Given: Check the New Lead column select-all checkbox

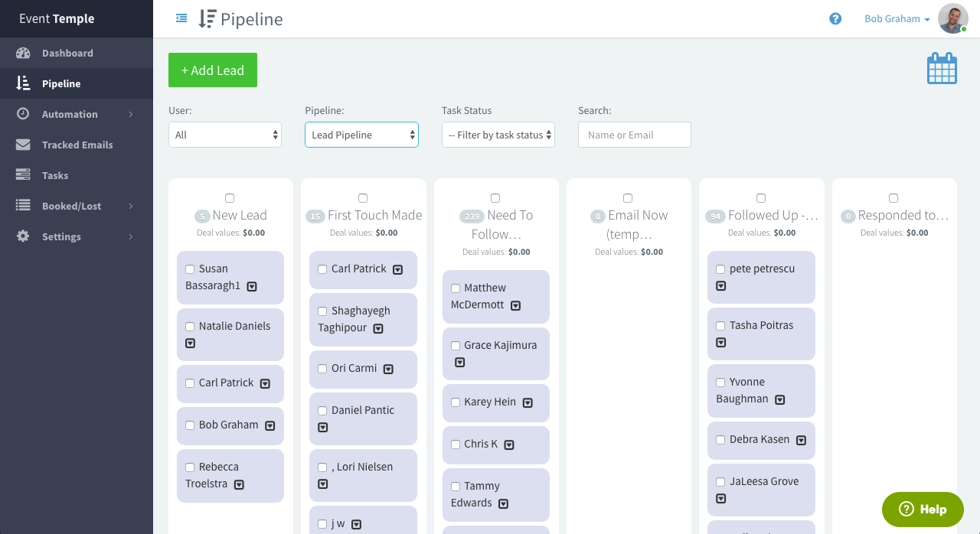Looking at the screenshot, I should [x=230, y=198].
